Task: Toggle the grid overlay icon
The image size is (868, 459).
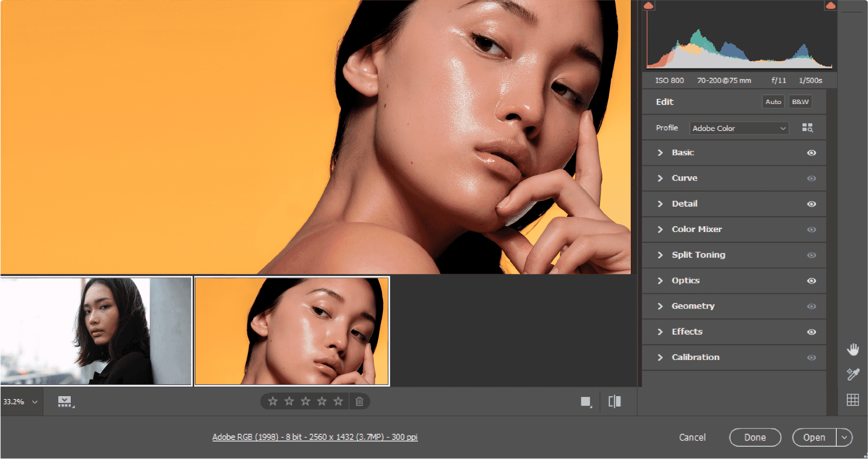Action: [x=853, y=400]
